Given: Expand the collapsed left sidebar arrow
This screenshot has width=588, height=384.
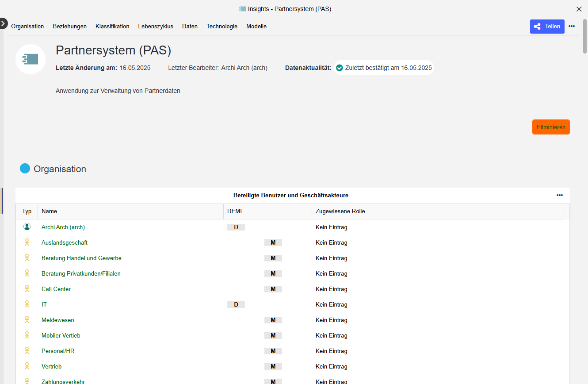Looking at the screenshot, I should coord(3,23).
